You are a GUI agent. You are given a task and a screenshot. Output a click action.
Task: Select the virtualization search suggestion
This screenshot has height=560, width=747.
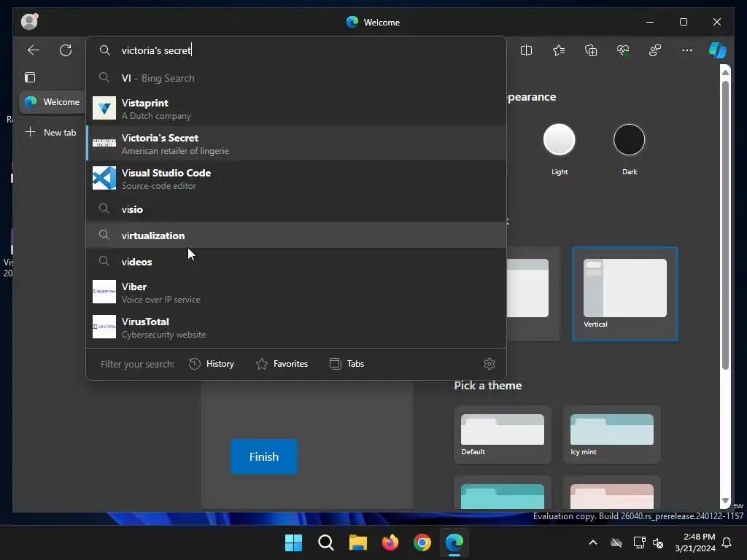pyautogui.click(x=296, y=236)
